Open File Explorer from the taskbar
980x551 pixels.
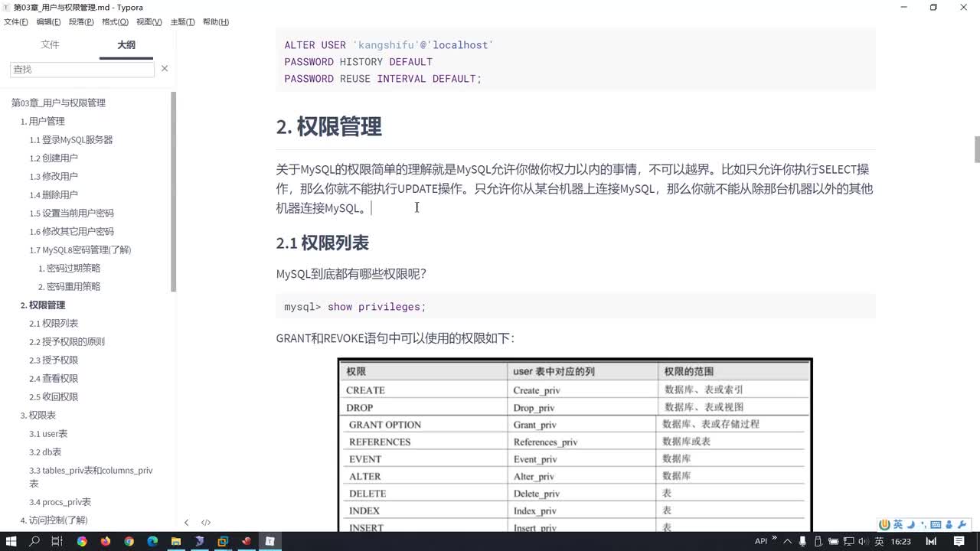click(x=176, y=541)
